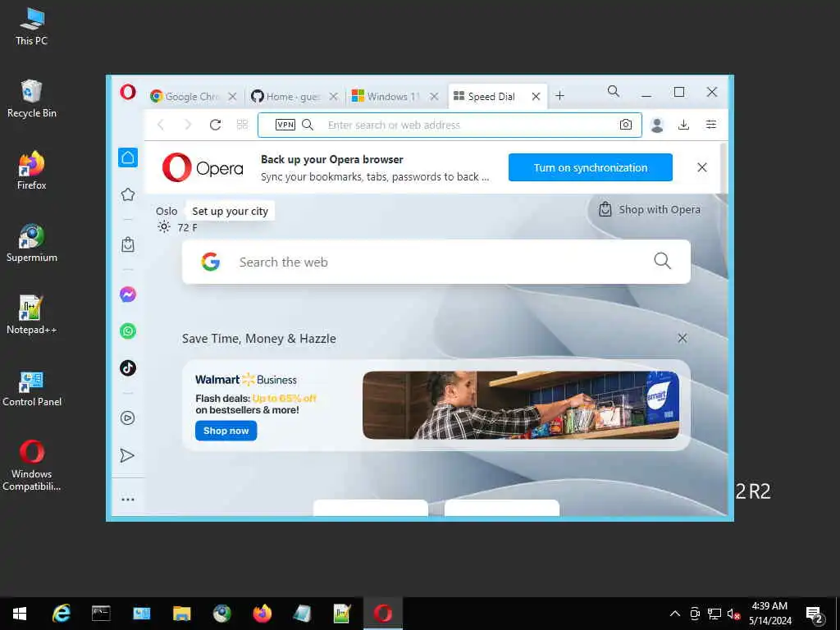This screenshot has height=630, width=840.
Task: Open the sidebar My Flow icon
Action: pos(127,455)
